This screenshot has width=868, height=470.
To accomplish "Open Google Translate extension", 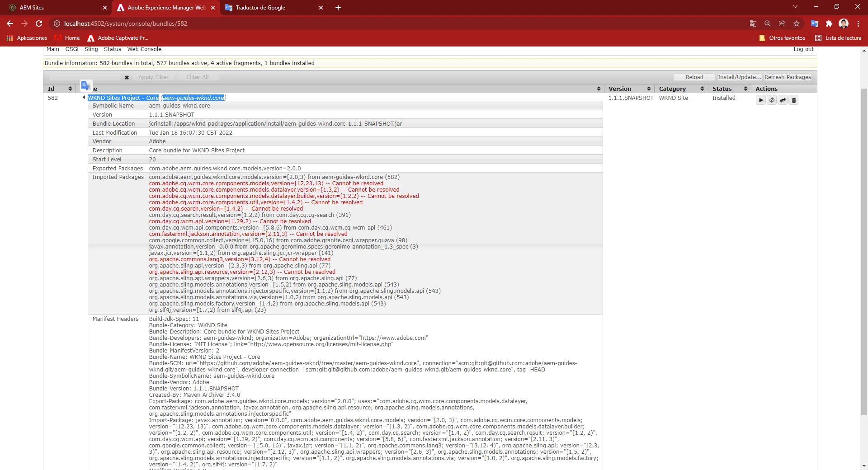I will pyautogui.click(x=814, y=23).
